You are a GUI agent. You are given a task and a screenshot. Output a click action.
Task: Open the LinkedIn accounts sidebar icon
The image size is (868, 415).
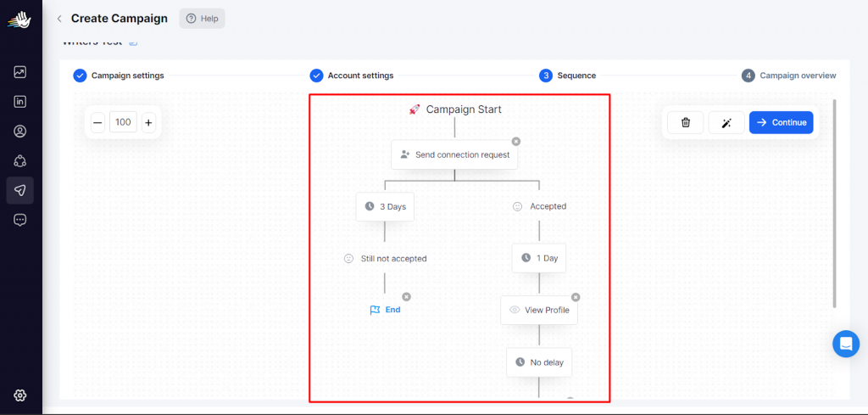(20, 102)
